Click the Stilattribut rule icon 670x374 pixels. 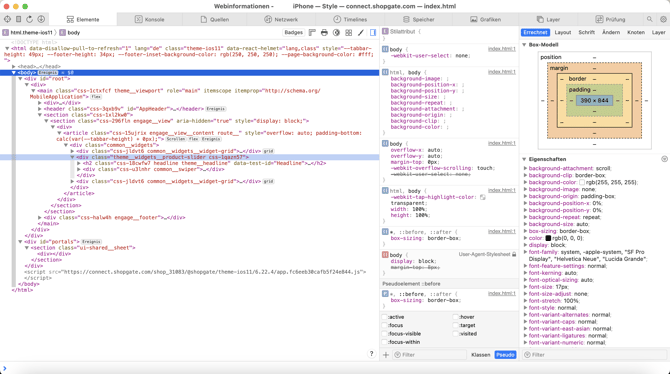385,31
